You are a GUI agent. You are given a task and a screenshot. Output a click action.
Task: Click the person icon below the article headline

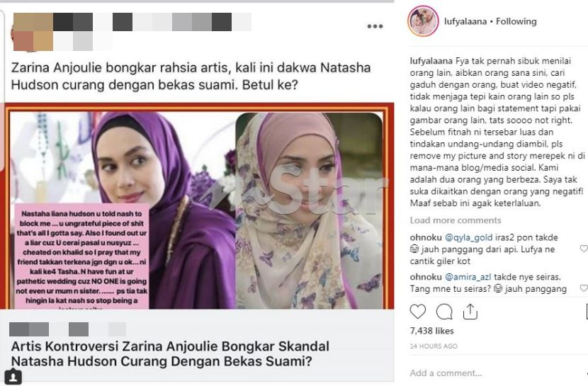pyautogui.click(x=13, y=377)
